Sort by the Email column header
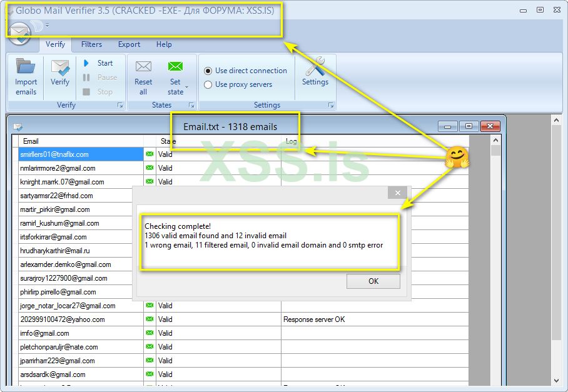 click(81, 141)
